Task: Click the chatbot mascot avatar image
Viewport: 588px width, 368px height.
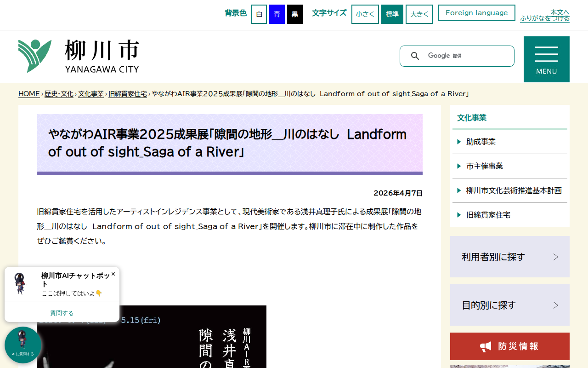Action: pos(19,282)
